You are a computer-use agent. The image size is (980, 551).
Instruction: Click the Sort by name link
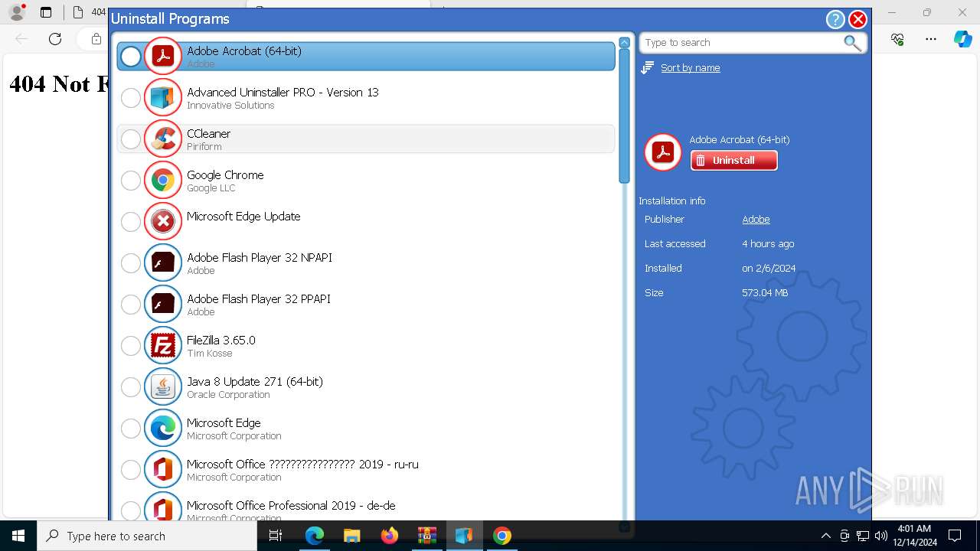pyautogui.click(x=691, y=68)
